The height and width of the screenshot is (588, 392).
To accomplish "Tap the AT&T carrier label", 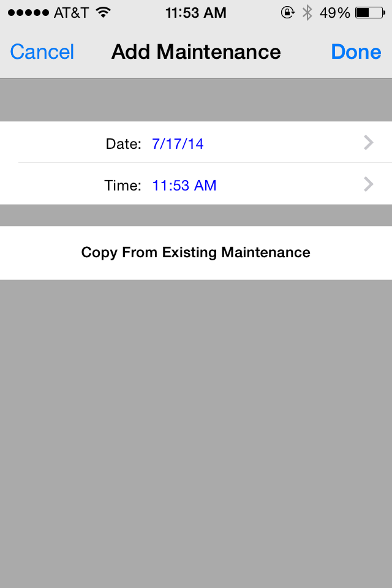I will click(x=71, y=13).
